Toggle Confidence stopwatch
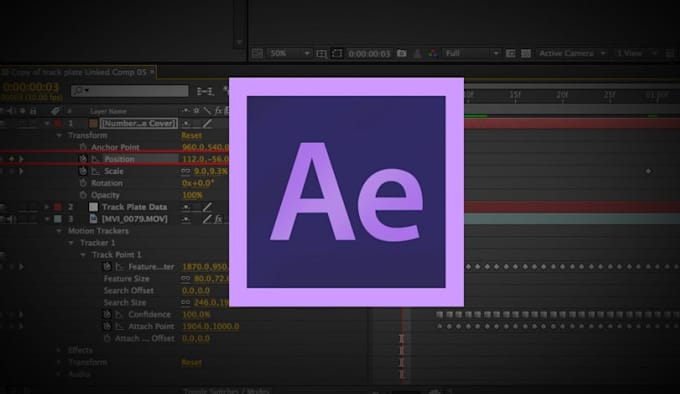 [107, 314]
